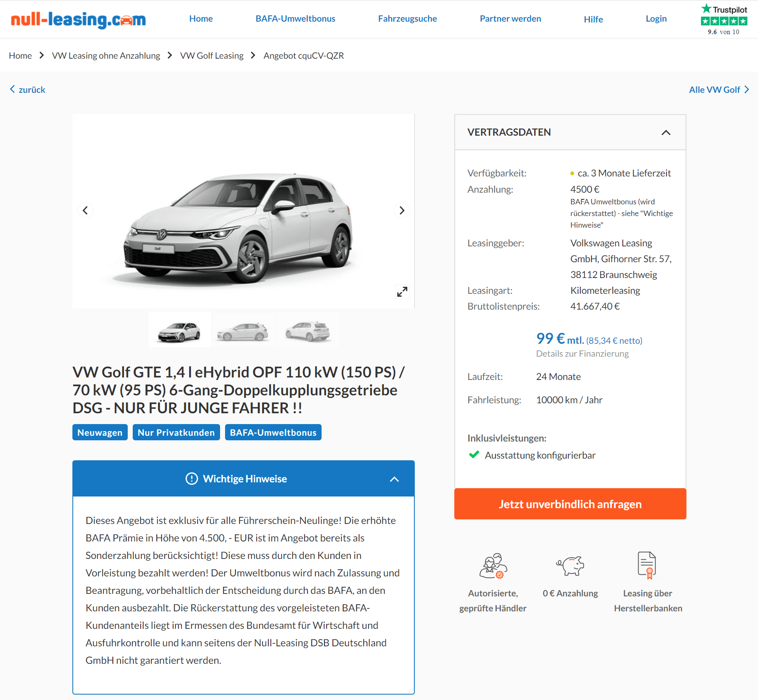Open VW Golf Leasing breadcrumb
Screen dimensions: 758x700
(x=212, y=55)
